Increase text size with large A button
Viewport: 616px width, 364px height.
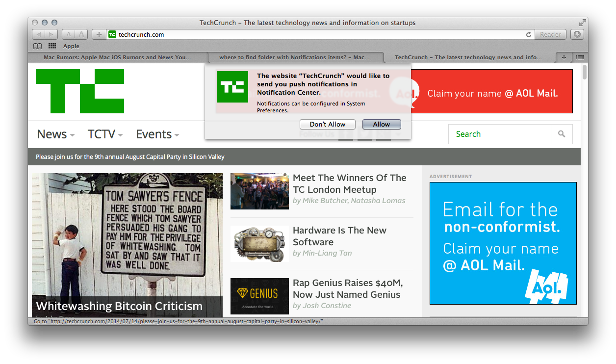[x=81, y=34]
